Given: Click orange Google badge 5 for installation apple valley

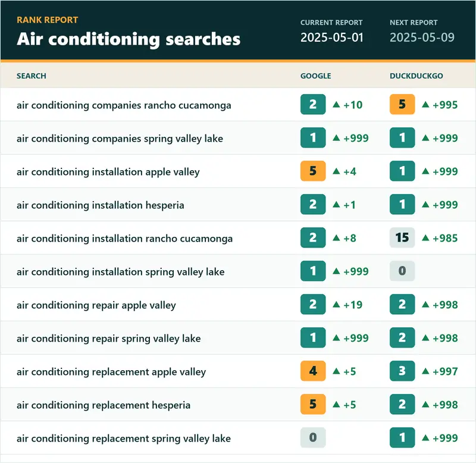Looking at the screenshot, I should pyautogui.click(x=313, y=171).
